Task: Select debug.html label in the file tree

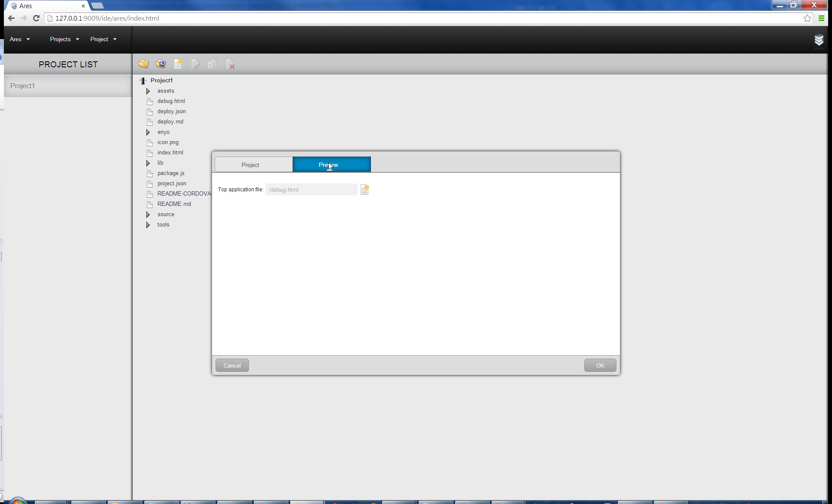Action: tap(171, 101)
